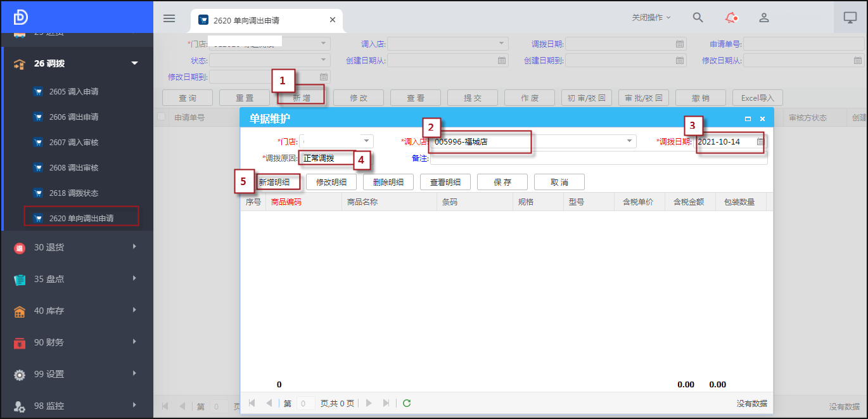Click the 商品编码 column header
Image resolution: width=868 pixels, height=419 pixels.
click(303, 202)
